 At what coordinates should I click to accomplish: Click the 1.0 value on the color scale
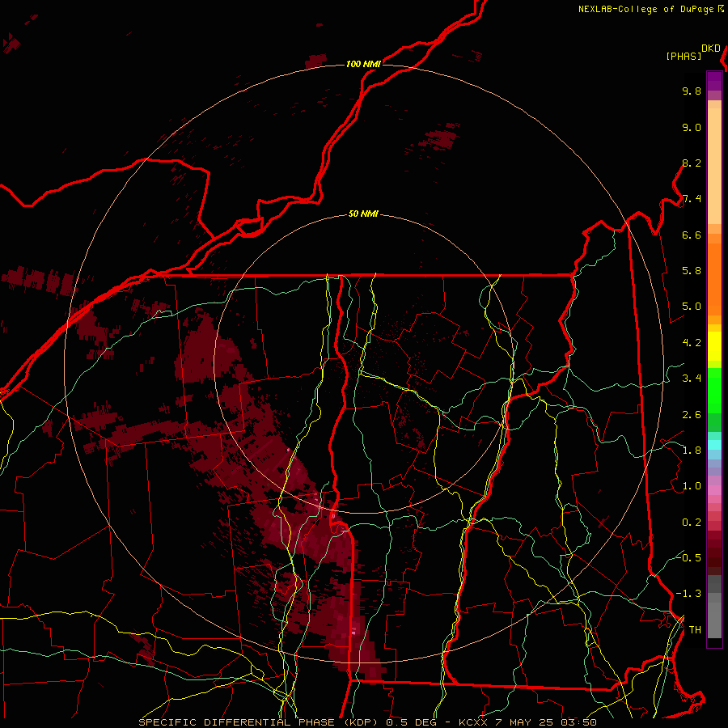pyautogui.click(x=692, y=486)
